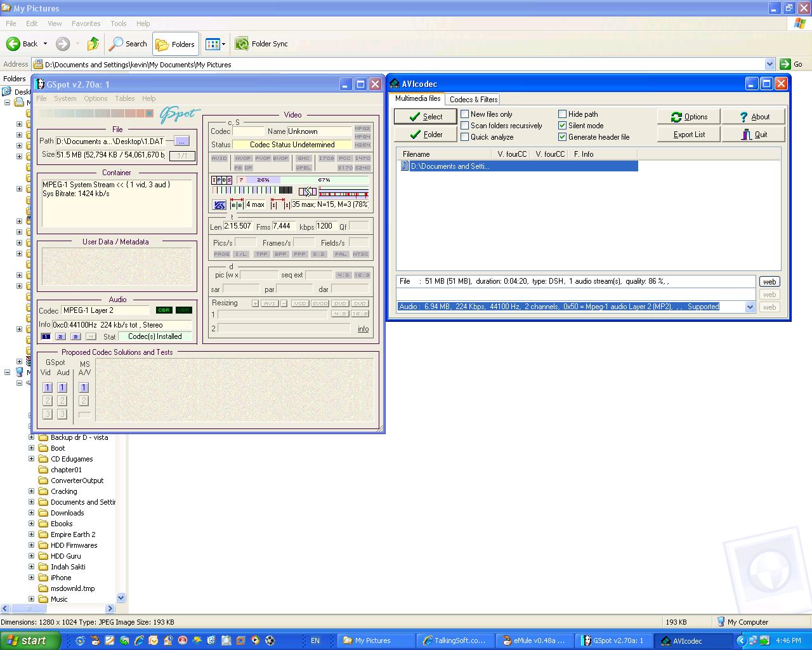
Task: Expand the Downloads folder node
Action: 32,513
